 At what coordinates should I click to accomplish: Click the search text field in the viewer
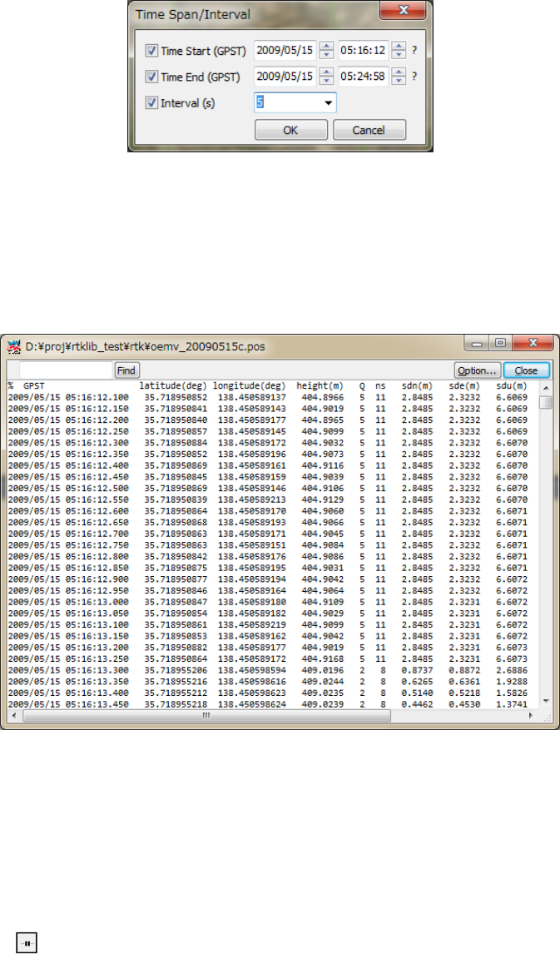point(66,370)
